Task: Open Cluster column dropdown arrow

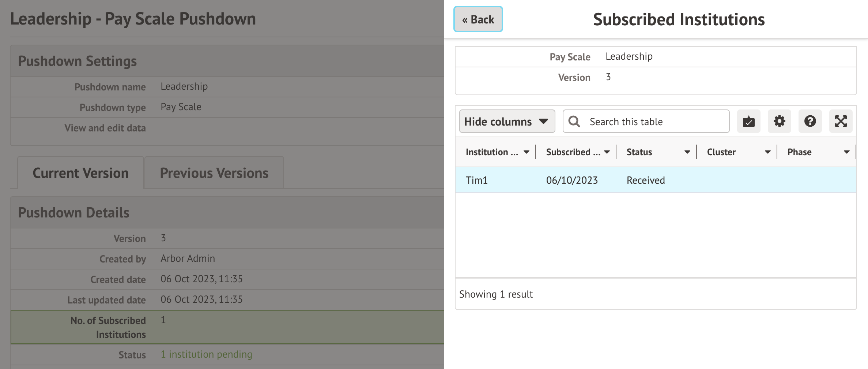Action: (x=767, y=152)
